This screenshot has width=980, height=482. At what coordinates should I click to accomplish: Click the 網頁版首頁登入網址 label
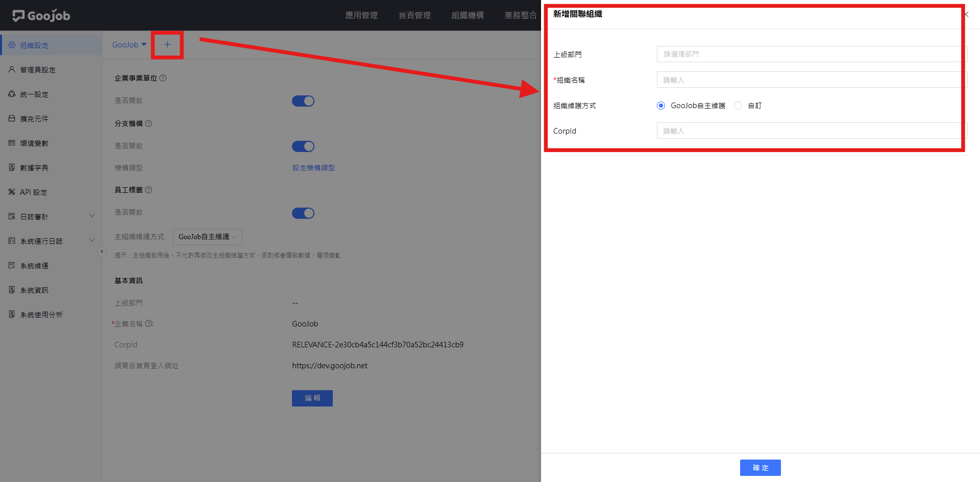[x=146, y=366]
